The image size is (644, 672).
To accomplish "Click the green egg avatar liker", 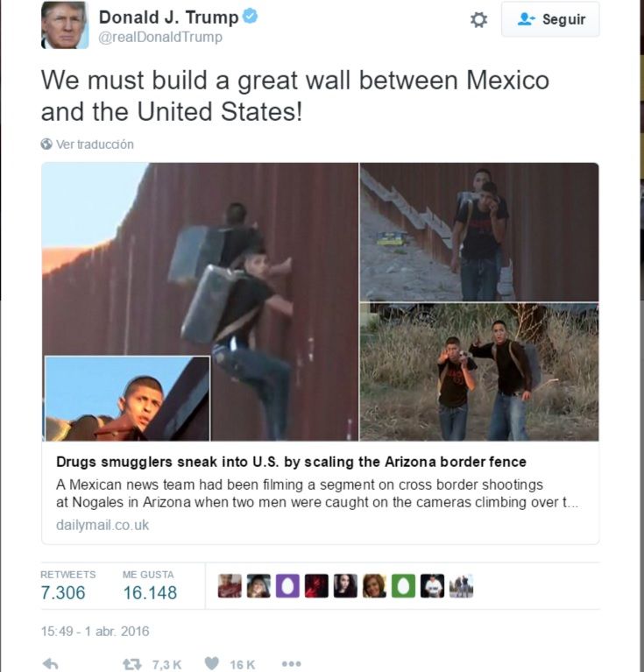I will click(x=403, y=586).
